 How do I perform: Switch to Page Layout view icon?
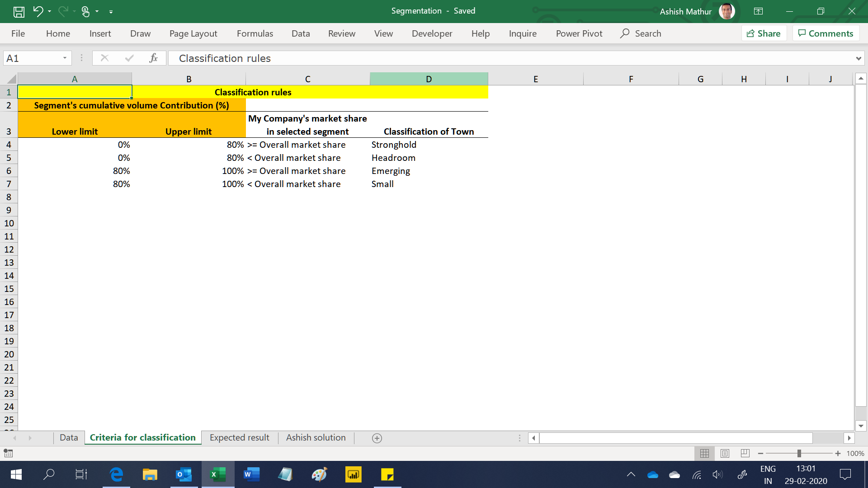point(725,453)
